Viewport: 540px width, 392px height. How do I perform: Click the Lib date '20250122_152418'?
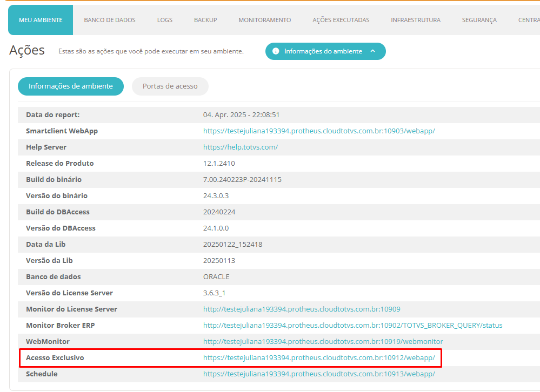pyautogui.click(x=233, y=244)
